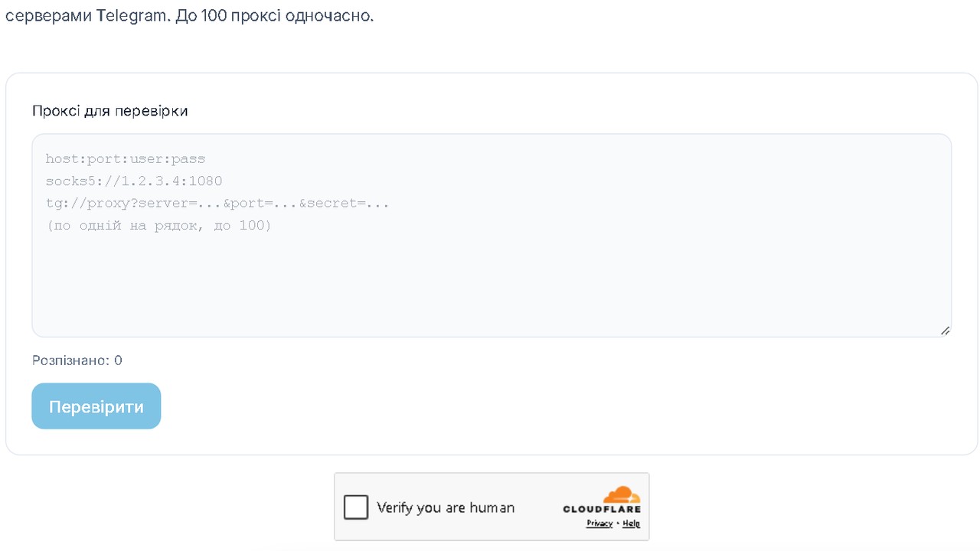Focus the proxy list text area
The height and width of the screenshot is (551, 980).
pos(492,236)
